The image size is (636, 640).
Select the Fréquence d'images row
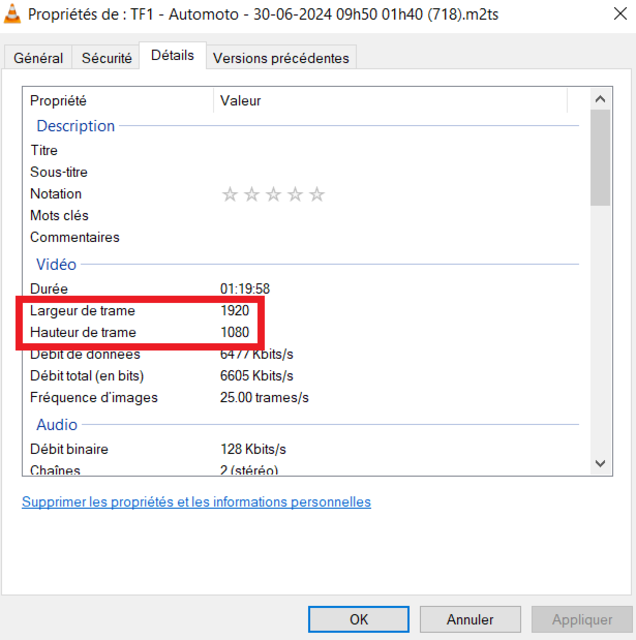pos(304,397)
